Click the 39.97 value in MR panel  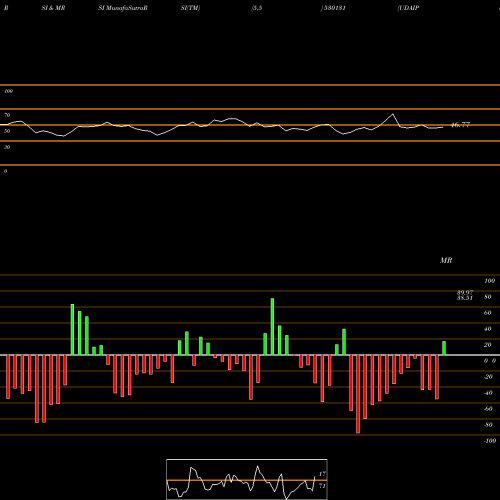tap(465, 293)
